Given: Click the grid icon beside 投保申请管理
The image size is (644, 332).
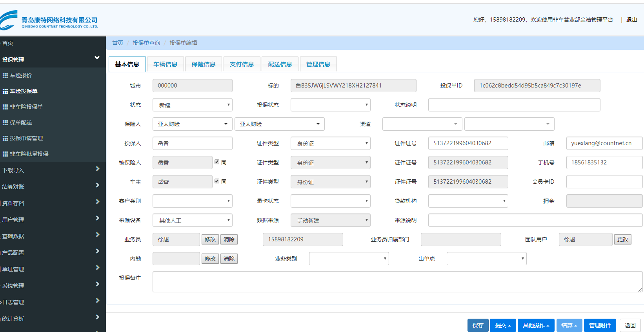Looking at the screenshot, I should point(5,138).
